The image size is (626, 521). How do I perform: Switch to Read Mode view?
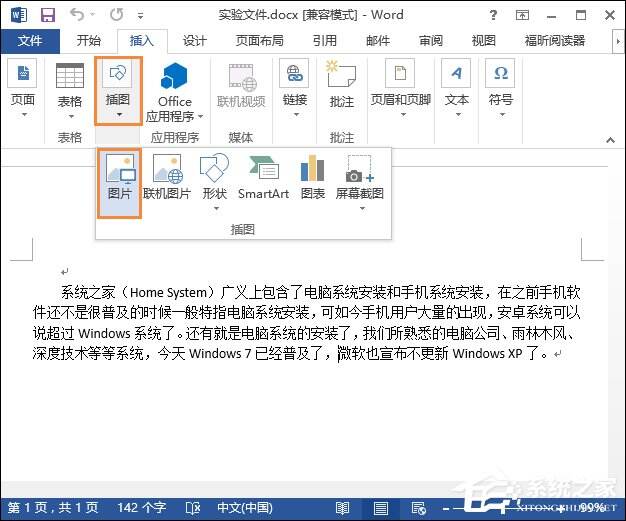343,508
